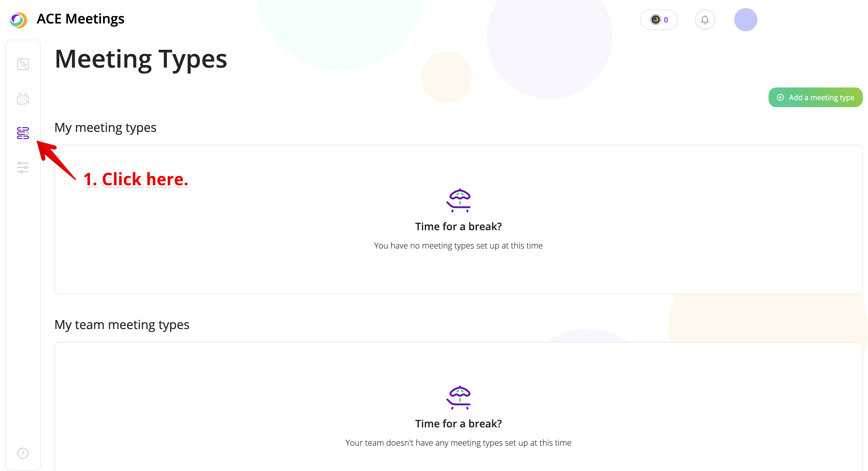Click umbrella icon in team meeting types card

459,398
